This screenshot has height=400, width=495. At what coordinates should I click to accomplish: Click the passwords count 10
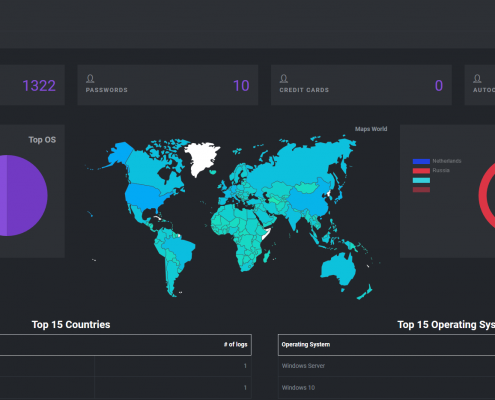coord(241,86)
